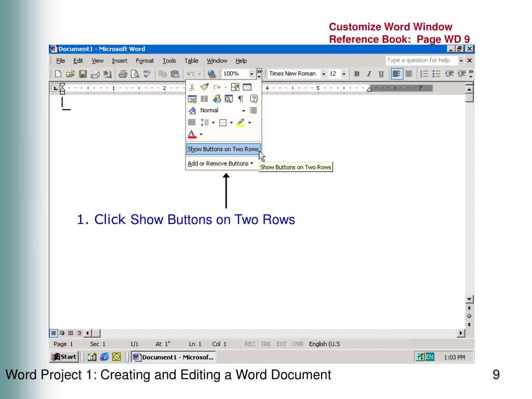Expand the Times New Roman font dropdown
Screen dimensions: 532x399
pos(324,74)
